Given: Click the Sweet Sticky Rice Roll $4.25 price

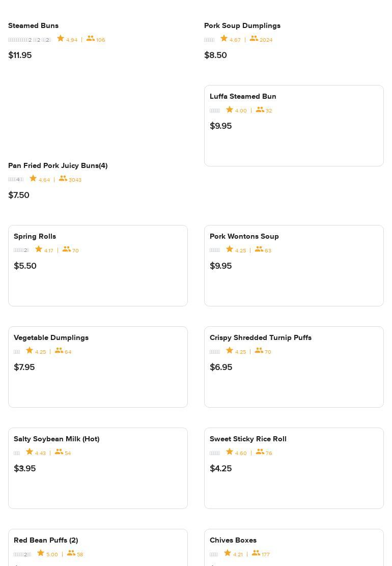Looking at the screenshot, I should click(x=220, y=468).
